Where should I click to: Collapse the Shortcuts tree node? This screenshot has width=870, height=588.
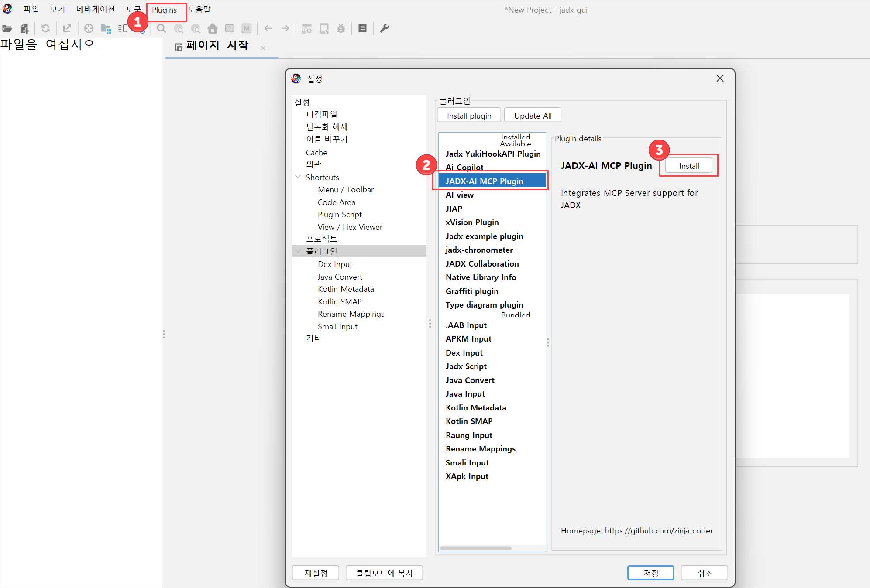pos(298,177)
